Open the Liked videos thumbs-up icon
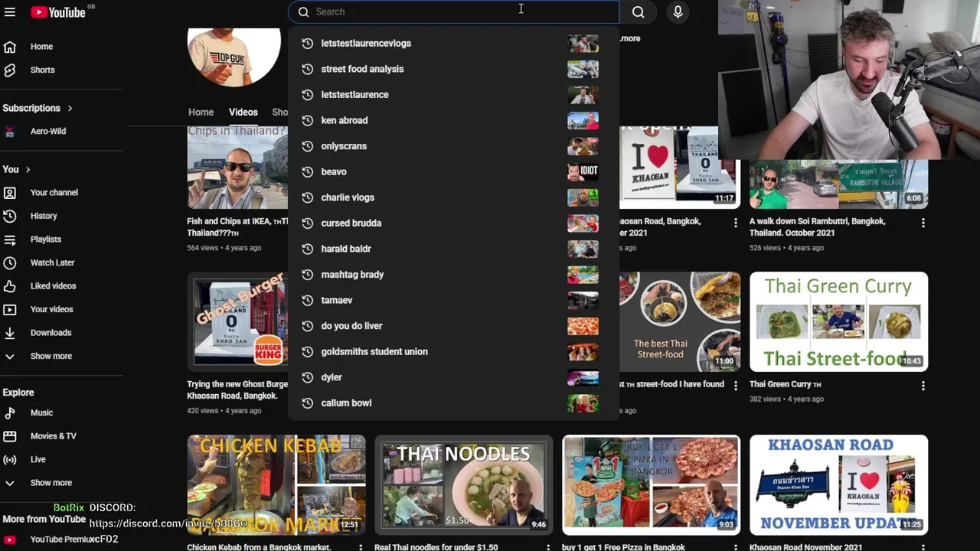 10,286
